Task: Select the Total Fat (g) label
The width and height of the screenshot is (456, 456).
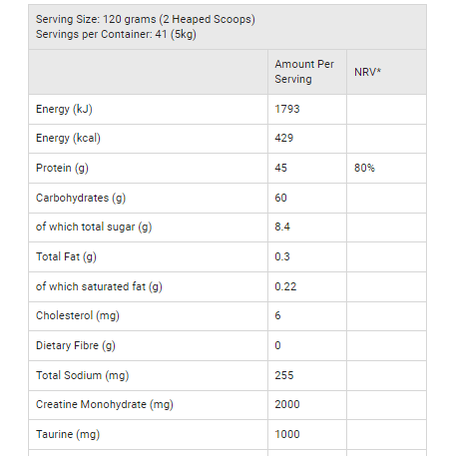Action: tap(66, 257)
